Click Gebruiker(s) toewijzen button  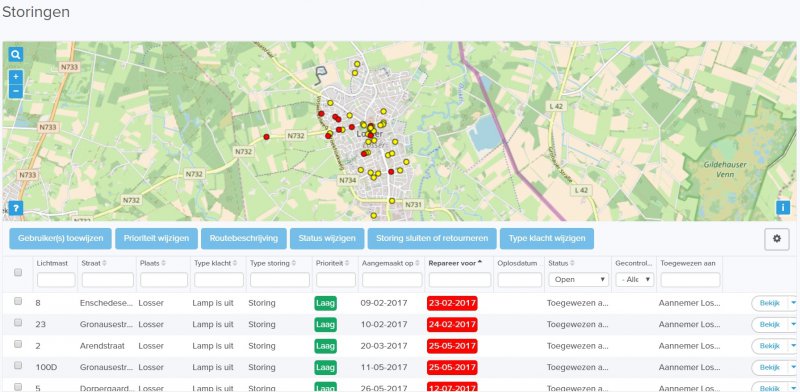coord(60,238)
